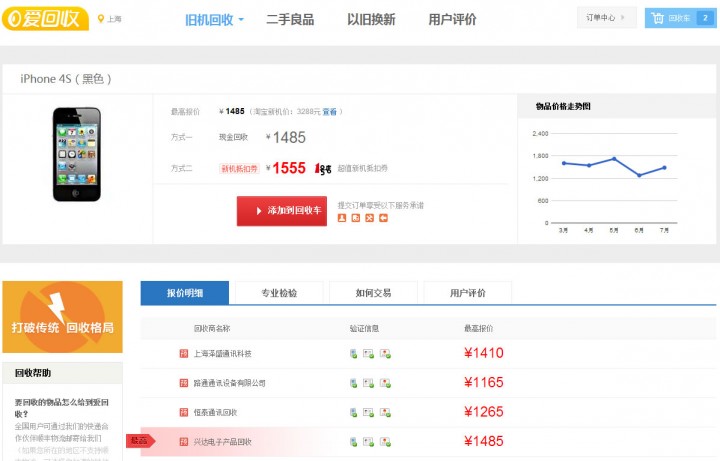This screenshot has height=461, width=720.
Task: Click phone verification icon in ¥1165 row
Action: (354, 383)
